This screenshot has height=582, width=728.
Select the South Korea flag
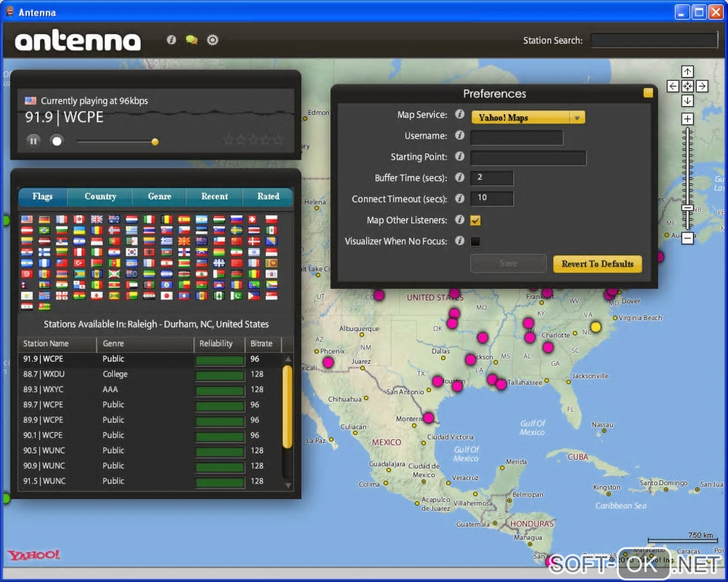(132, 252)
